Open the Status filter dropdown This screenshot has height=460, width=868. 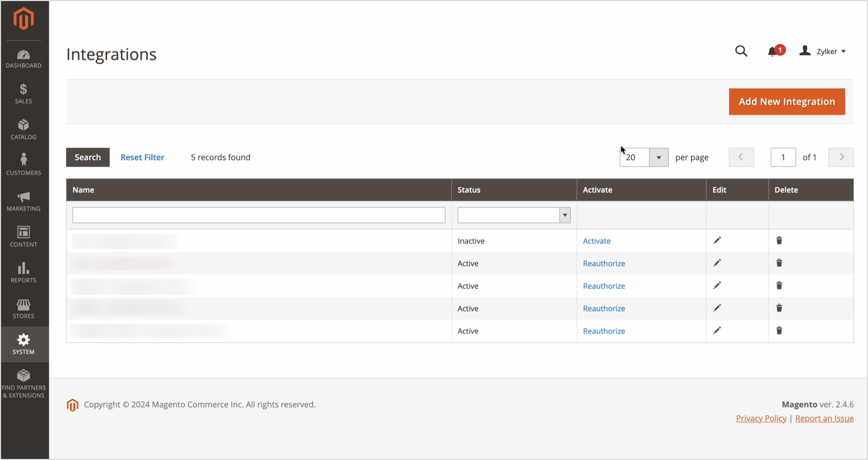click(514, 215)
